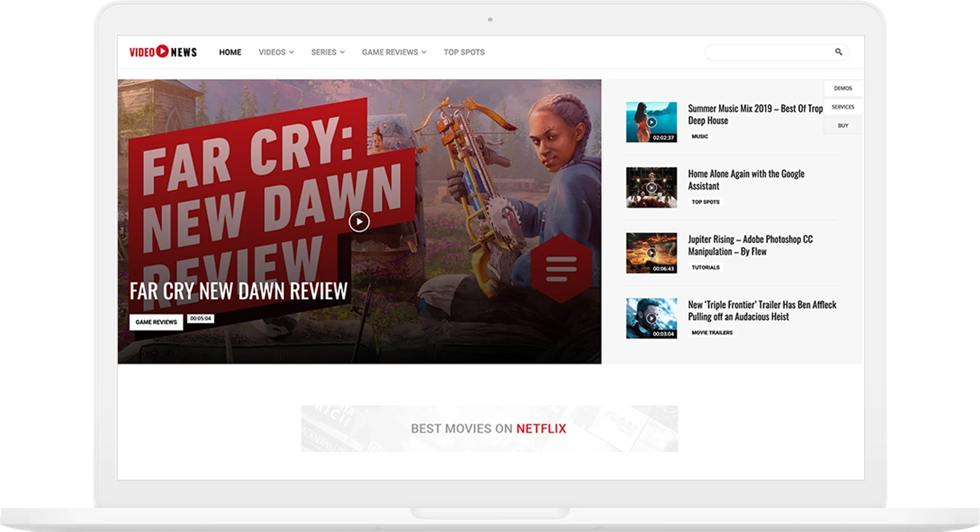Play the Home Alone Again thumbnail
980x532 pixels.
tap(651, 187)
